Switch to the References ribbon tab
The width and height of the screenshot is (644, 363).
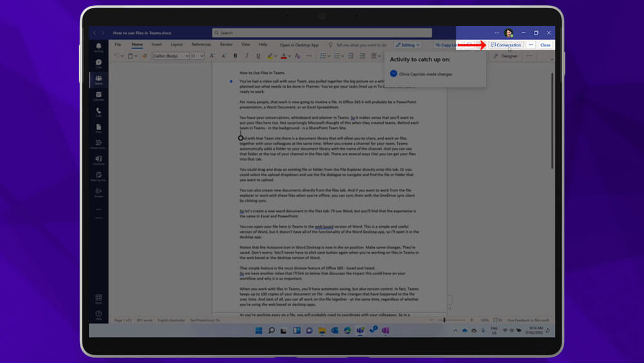[201, 44]
